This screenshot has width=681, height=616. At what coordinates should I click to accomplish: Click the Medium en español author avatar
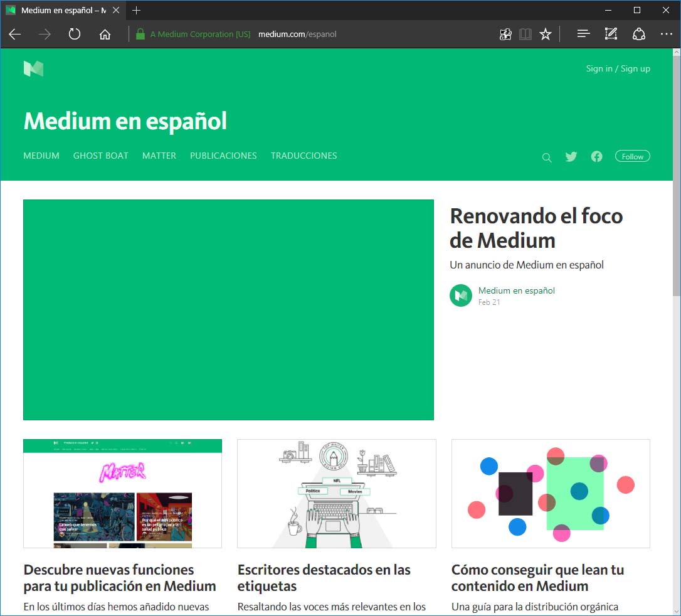click(461, 295)
